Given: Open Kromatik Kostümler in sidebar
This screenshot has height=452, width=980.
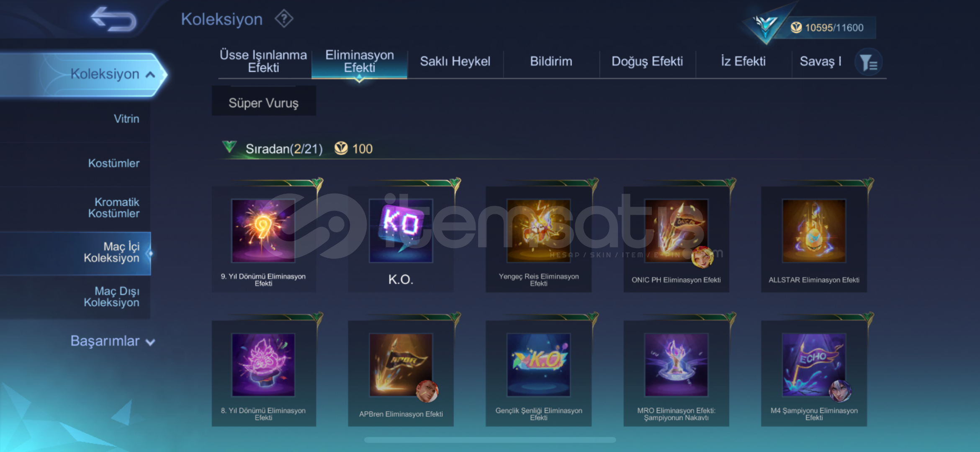Looking at the screenshot, I should pos(113,208).
